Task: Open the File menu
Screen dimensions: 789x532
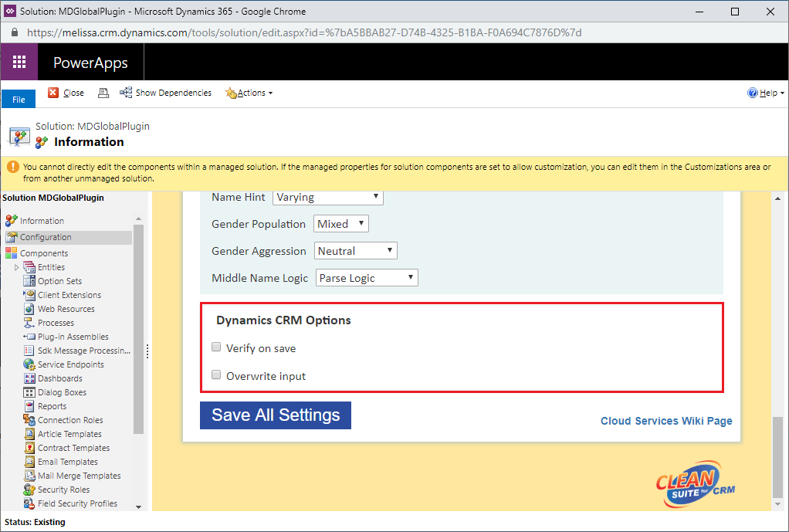Action: pos(19,99)
